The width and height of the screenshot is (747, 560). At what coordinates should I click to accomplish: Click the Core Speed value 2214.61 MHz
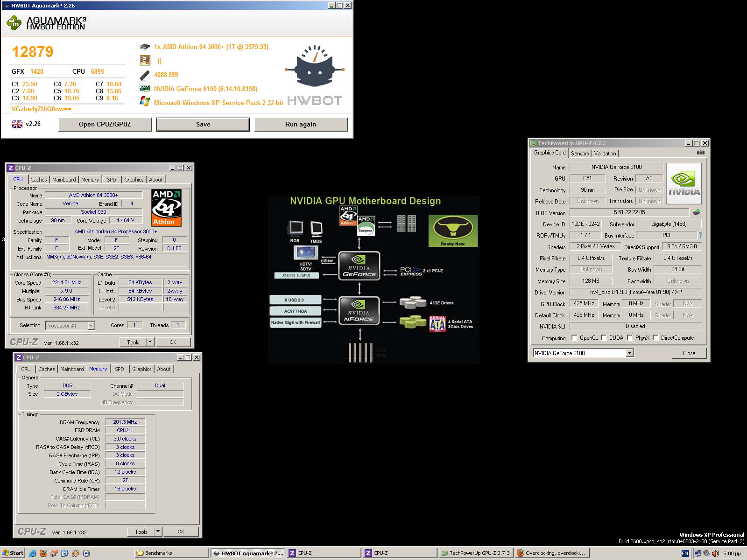point(67,283)
